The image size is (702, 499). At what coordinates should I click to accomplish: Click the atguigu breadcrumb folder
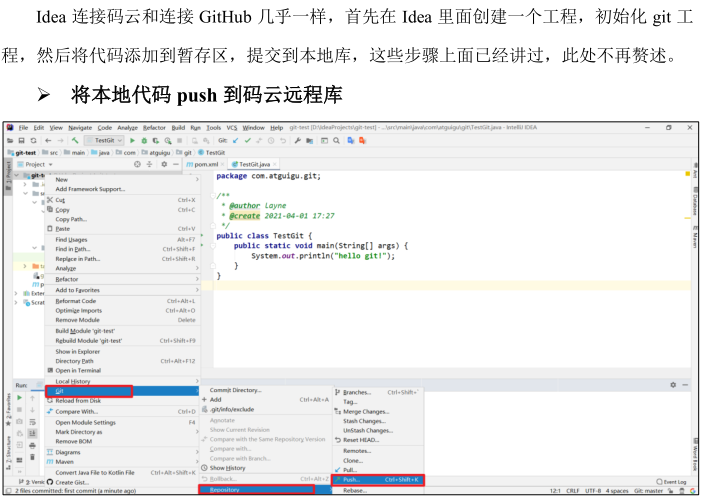click(156, 153)
